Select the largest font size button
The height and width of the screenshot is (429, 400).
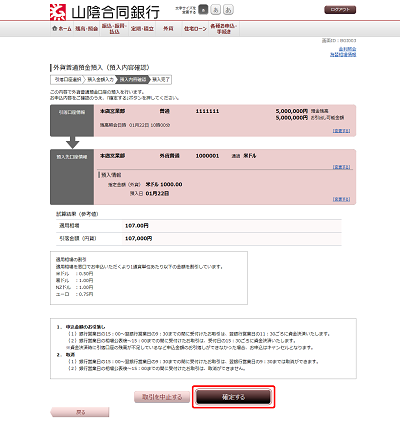click(228, 10)
